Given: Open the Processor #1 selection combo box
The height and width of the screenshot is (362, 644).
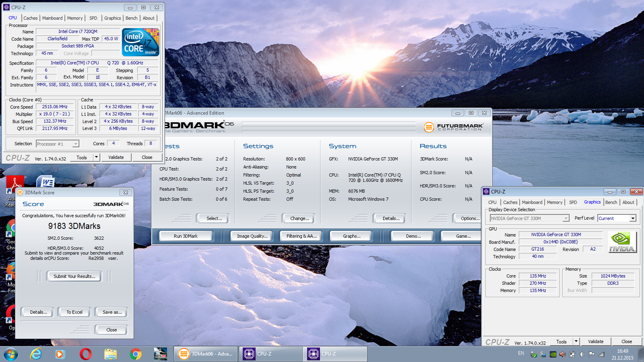Looking at the screenshot, I should coord(58,144).
